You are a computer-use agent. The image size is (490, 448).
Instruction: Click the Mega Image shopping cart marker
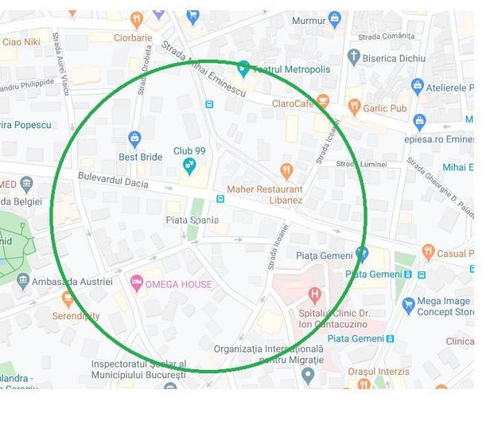coord(408,306)
